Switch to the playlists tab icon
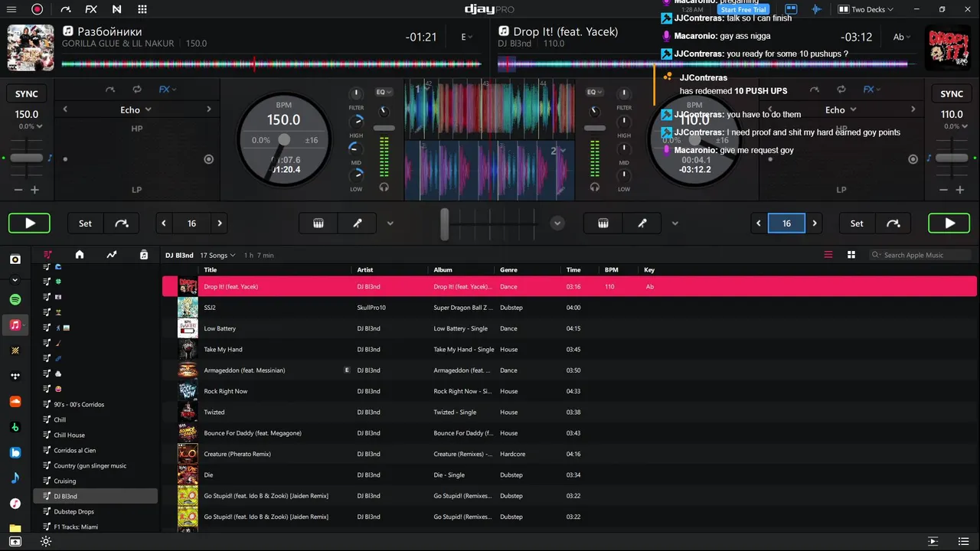Viewport: 980px width, 551px height. coord(47,255)
